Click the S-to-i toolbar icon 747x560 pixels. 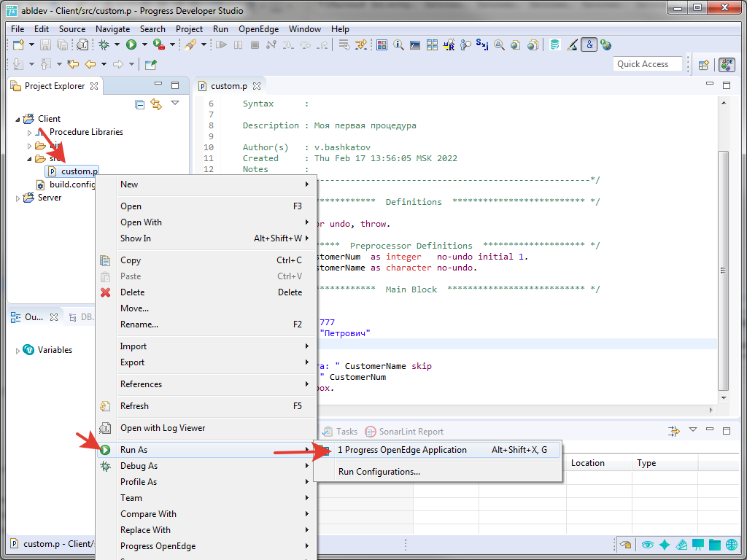(x=482, y=45)
